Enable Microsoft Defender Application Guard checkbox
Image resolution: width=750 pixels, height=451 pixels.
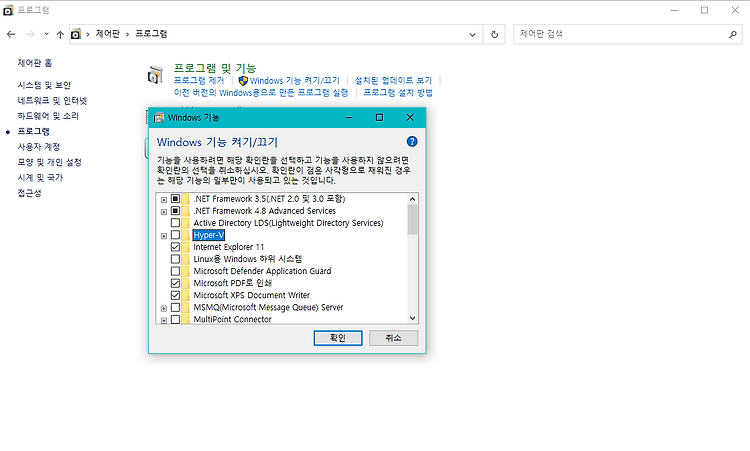click(176, 271)
